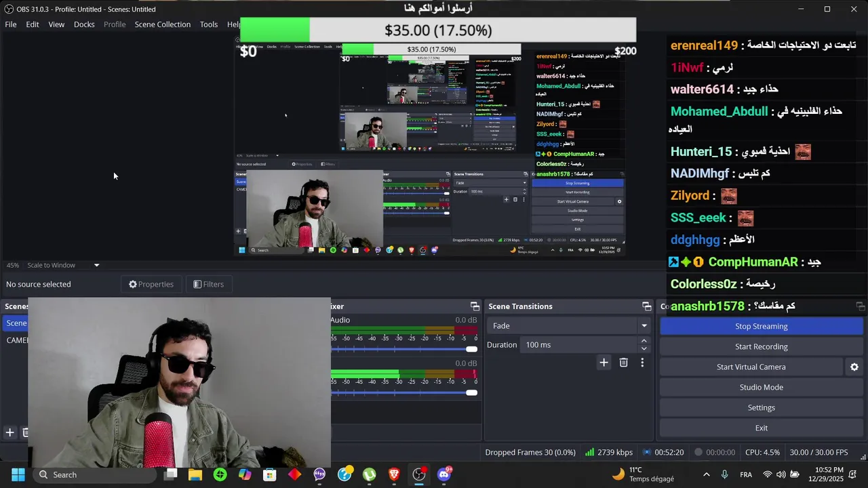This screenshot has height=488, width=868.
Task: Float the Audio Mixer dock
Action: click(475, 306)
